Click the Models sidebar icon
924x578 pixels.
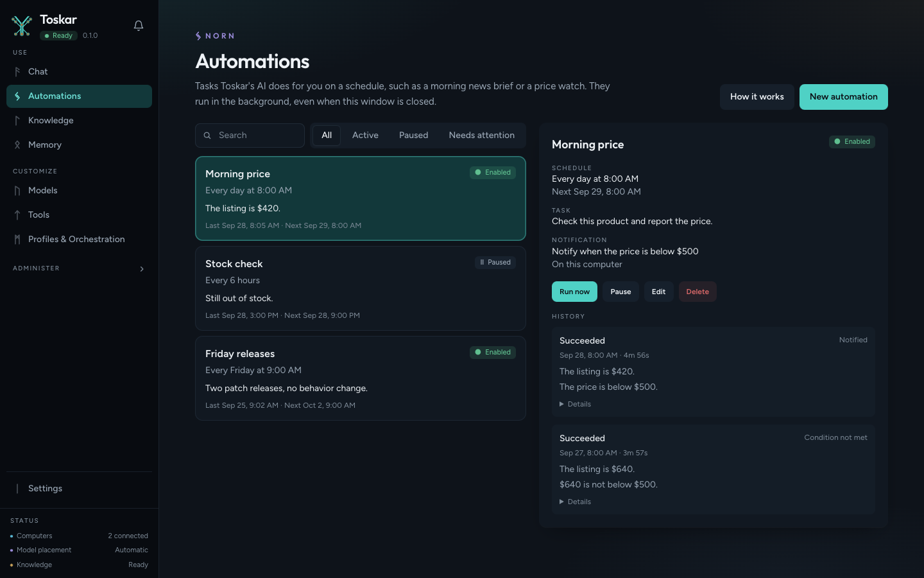[x=17, y=191]
